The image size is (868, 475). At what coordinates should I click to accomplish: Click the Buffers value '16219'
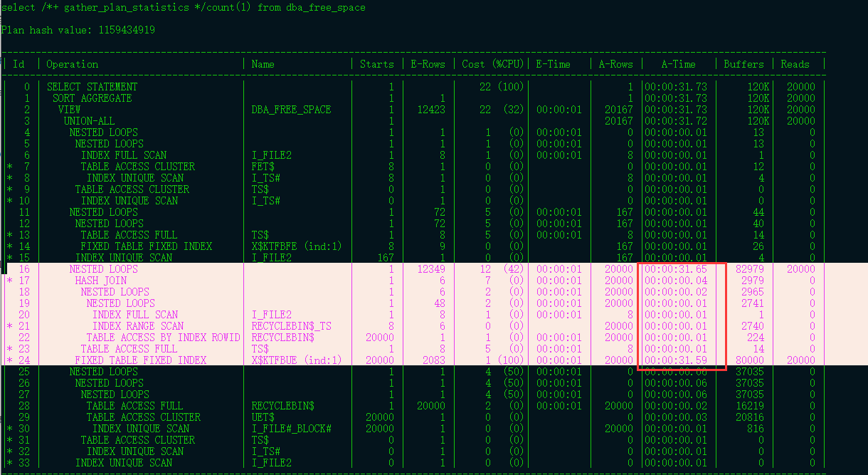pyautogui.click(x=750, y=406)
